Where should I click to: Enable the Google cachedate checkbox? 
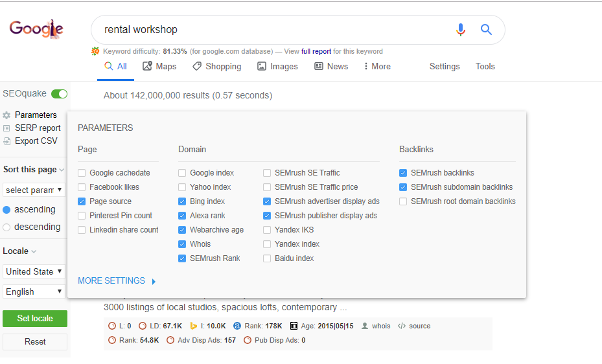pos(82,173)
